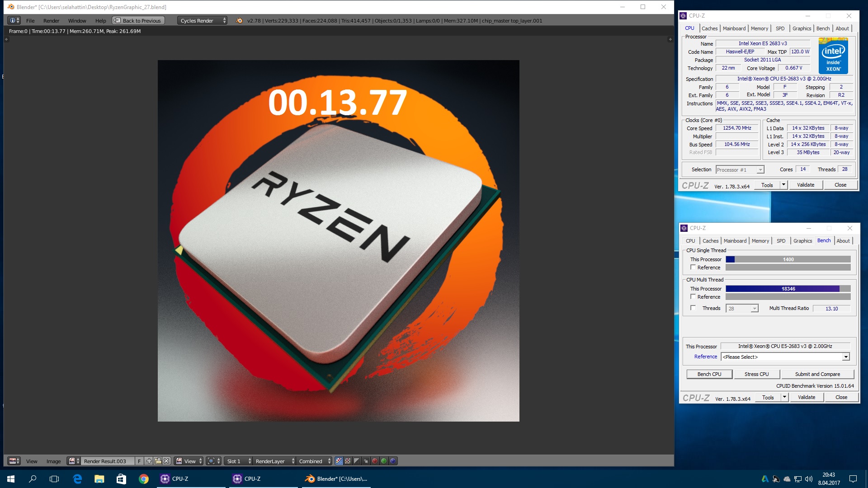The height and width of the screenshot is (488, 868).
Task: Open the Reference Please Select dropdown
Action: 785,357
